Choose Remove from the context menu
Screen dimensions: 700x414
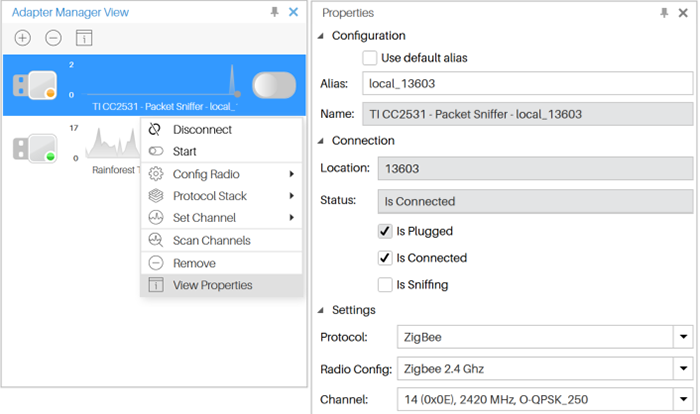(221, 263)
